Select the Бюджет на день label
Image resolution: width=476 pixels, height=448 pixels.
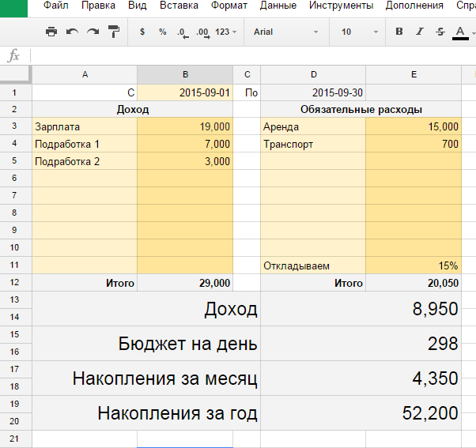146,344
